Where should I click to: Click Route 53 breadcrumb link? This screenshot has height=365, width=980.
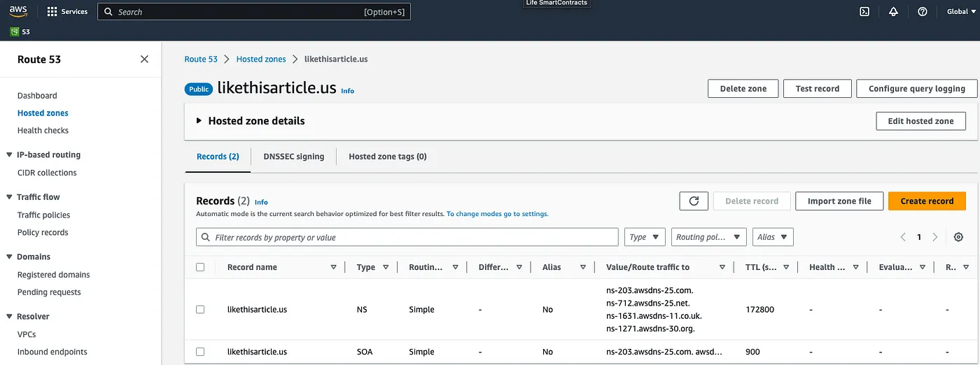coord(201,59)
